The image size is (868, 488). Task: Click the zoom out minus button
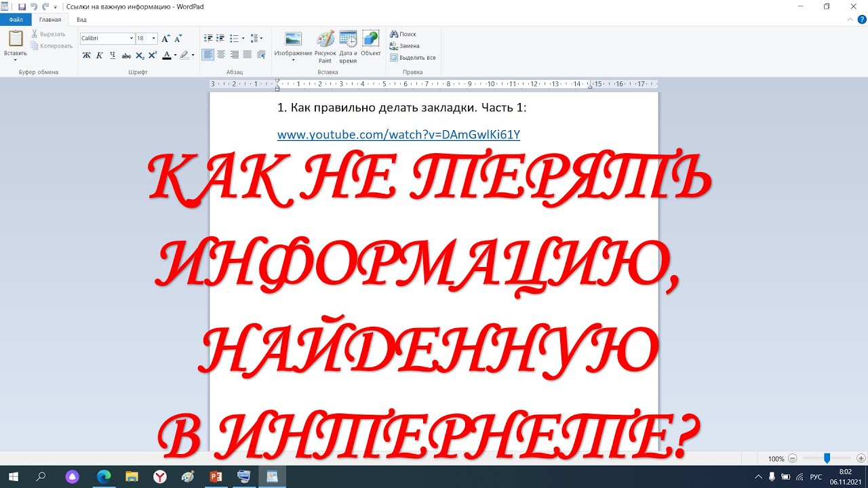click(792, 459)
